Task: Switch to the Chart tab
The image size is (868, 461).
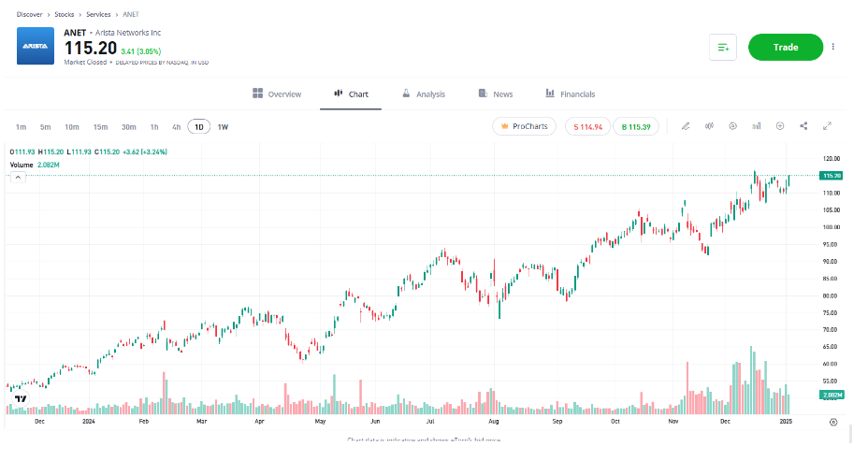Action: 351,94
